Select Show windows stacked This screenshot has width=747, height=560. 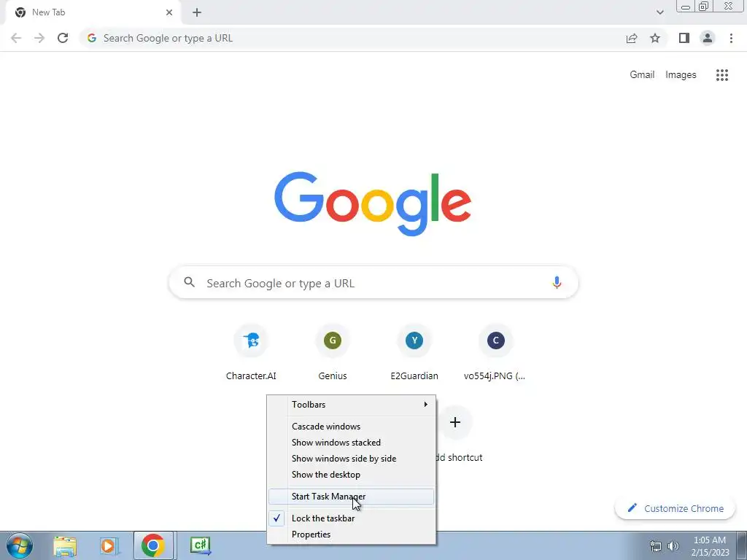coord(351,443)
